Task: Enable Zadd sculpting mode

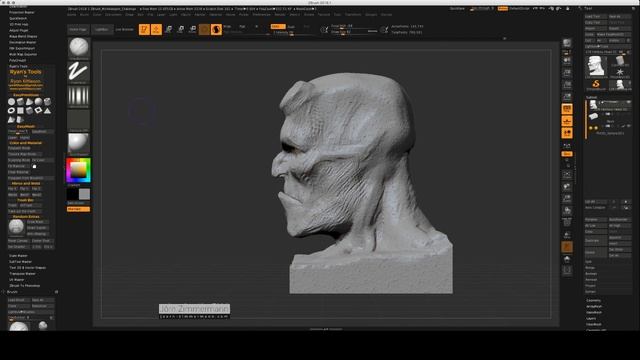Action: pyautogui.click(x=278, y=27)
